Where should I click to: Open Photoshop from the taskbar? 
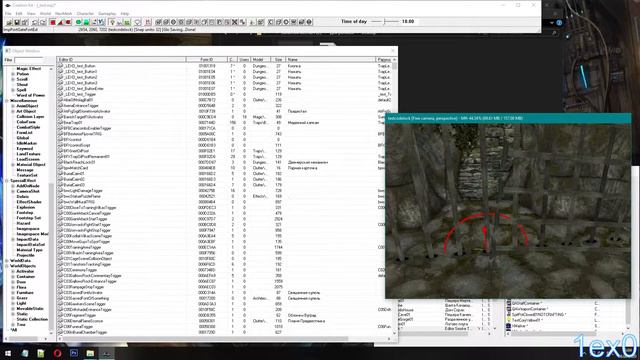(x=74, y=353)
